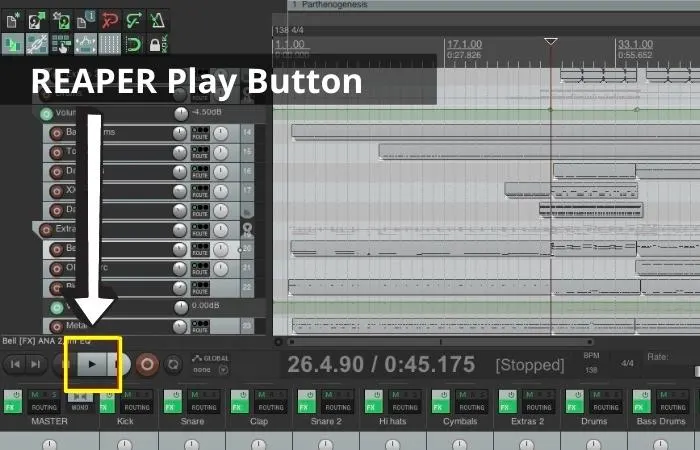Image resolution: width=700 pixels, height=450 pixels.
Task: Open ROUTING on the Extras 2 mixer strip
Action: (x=539, y=407)
